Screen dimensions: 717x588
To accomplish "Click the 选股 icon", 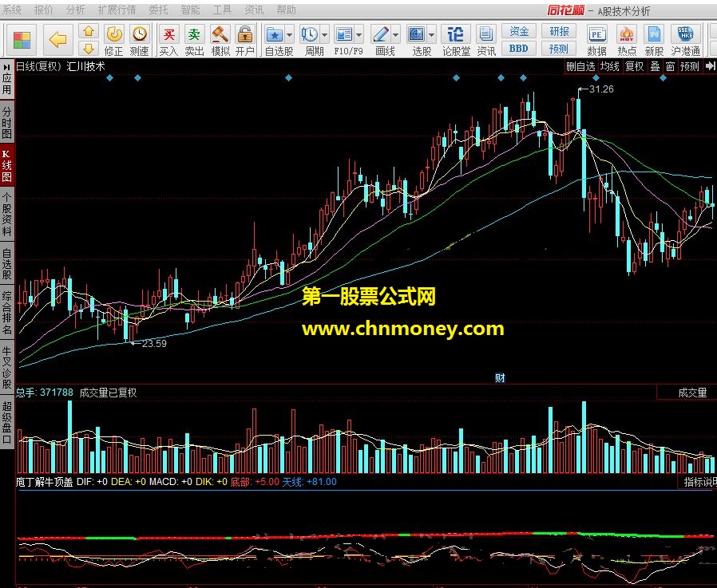I will click(416, 35).
